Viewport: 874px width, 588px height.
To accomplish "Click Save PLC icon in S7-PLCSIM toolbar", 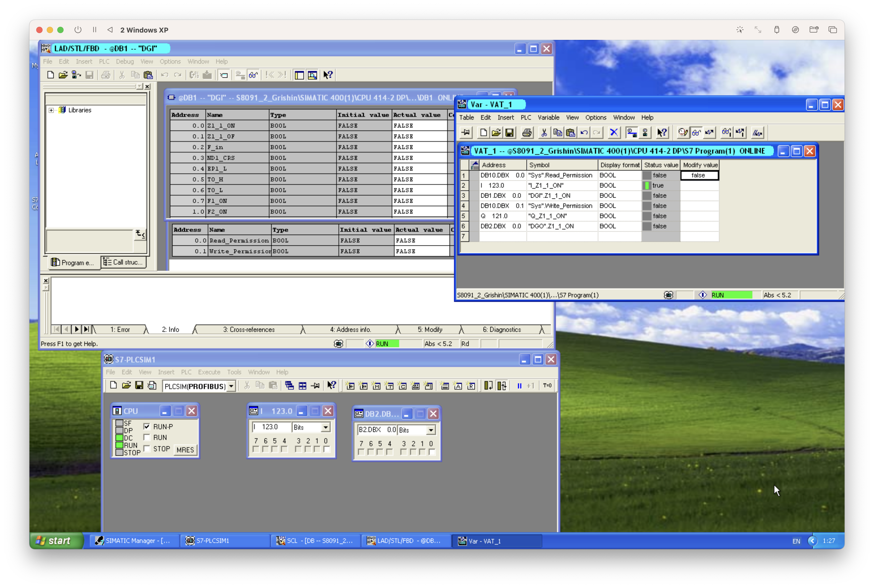I will pyautogui.click(x=139, y=386).
